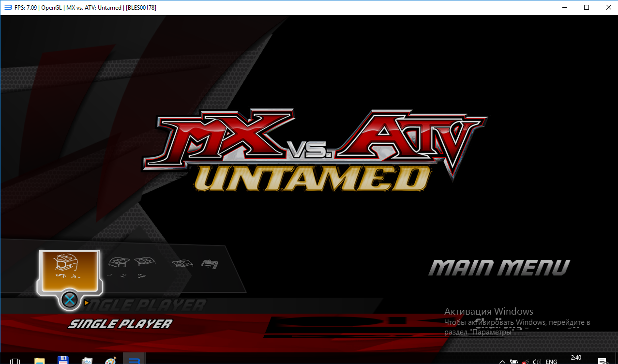
Task: Open the Action Center notifications icon
Action: click(x=603, y=361)
